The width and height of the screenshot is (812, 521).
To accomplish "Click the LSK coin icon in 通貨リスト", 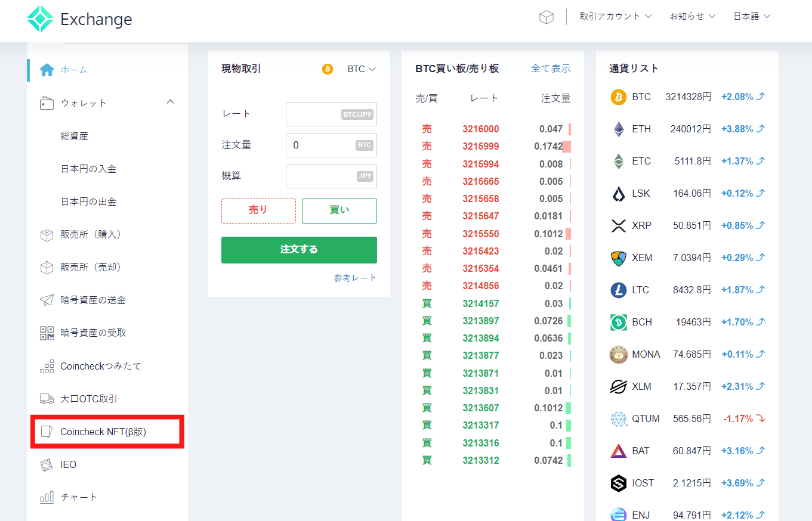I will (619, 193).
